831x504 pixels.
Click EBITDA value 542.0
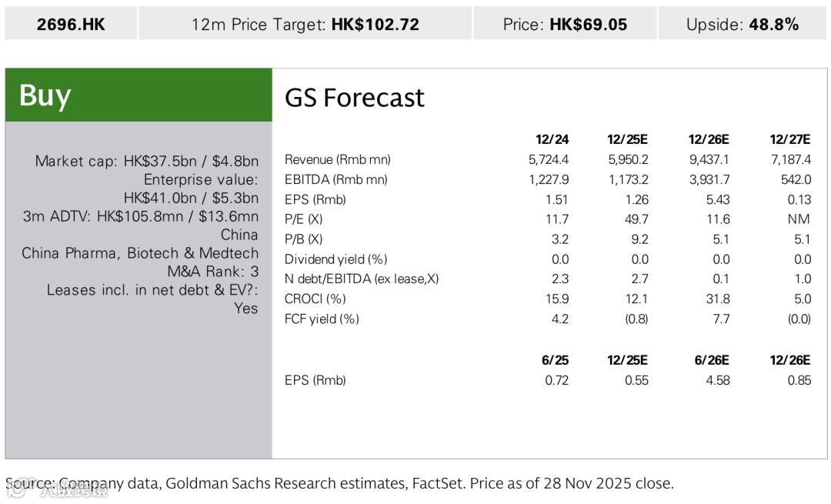click(x=796, y=179)
